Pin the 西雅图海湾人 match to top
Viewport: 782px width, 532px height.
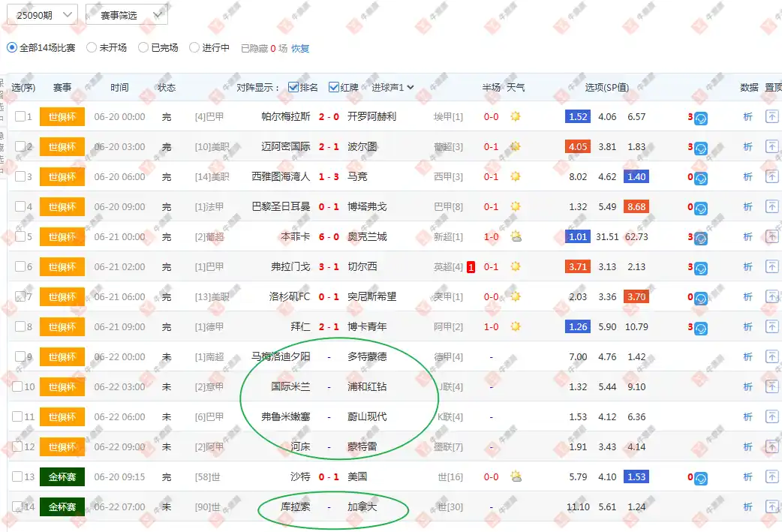771,176
